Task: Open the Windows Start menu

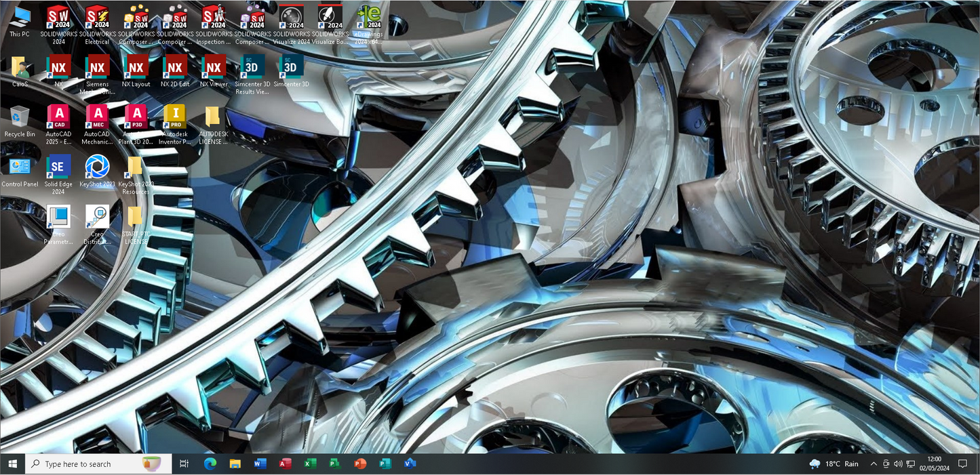Action: 12,464
